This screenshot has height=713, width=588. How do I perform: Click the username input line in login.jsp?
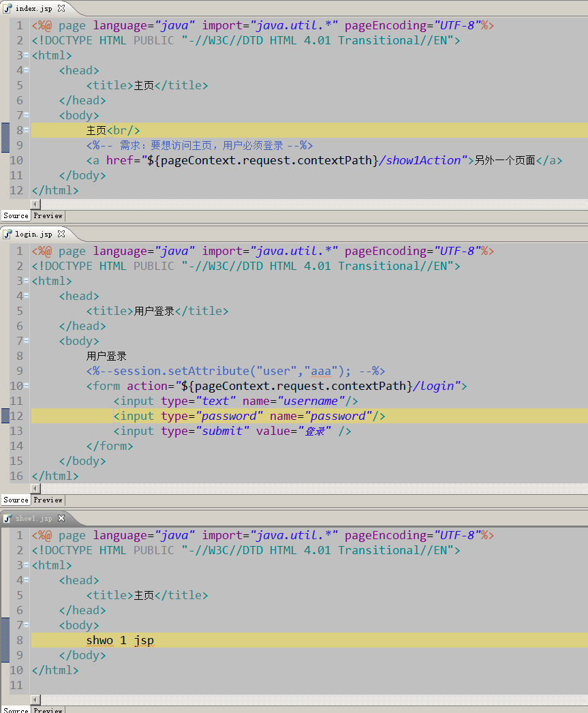[236, 401]
